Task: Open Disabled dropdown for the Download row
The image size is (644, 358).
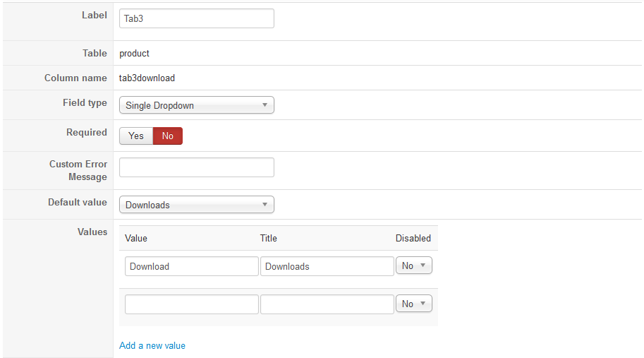Action: tap(413, 265)
